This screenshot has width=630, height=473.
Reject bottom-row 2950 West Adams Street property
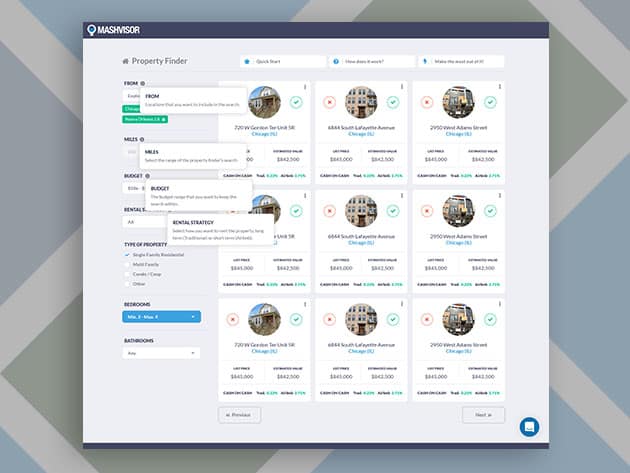[x=425, y=319]
